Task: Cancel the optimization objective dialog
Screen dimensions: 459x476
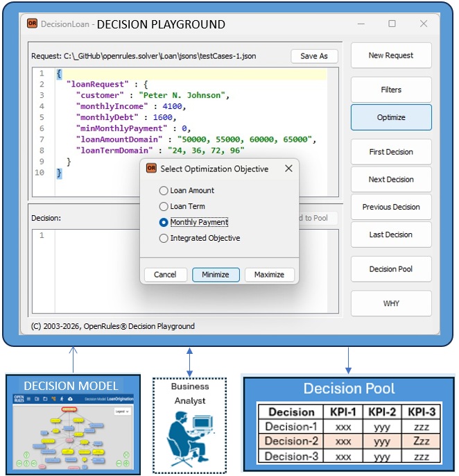Action: point(165,274)
